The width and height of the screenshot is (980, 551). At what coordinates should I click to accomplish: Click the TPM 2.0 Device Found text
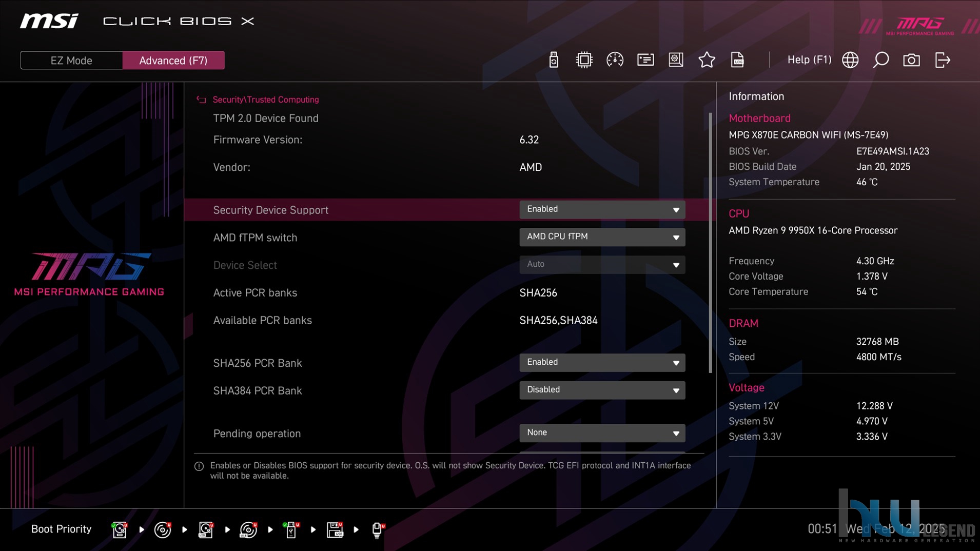(266, 119)
